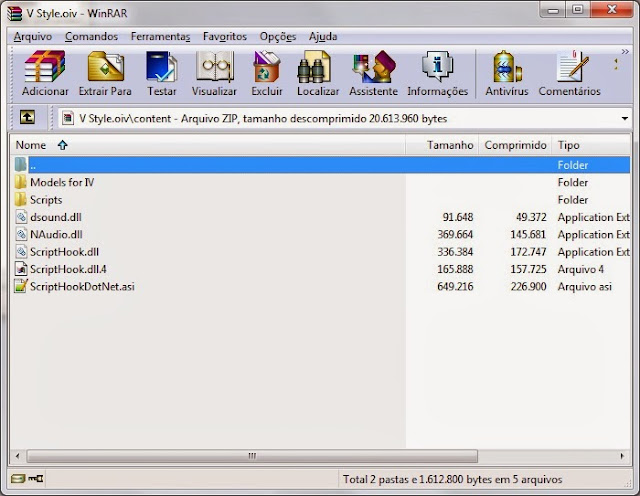Click the key icon in status bar
Viewport: 640px width, 496px height.
point(36,478)
